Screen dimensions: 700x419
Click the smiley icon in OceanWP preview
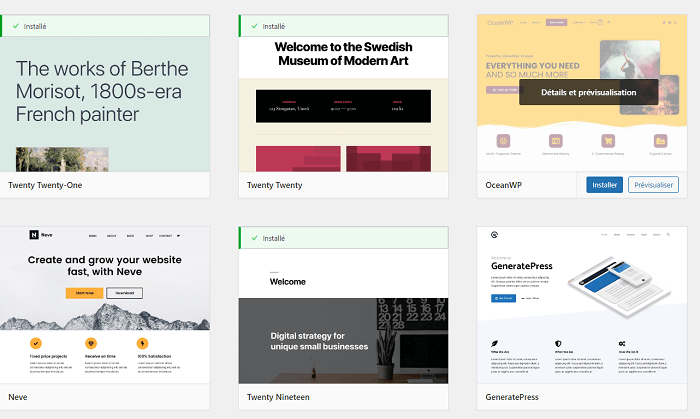pos(503,141)
